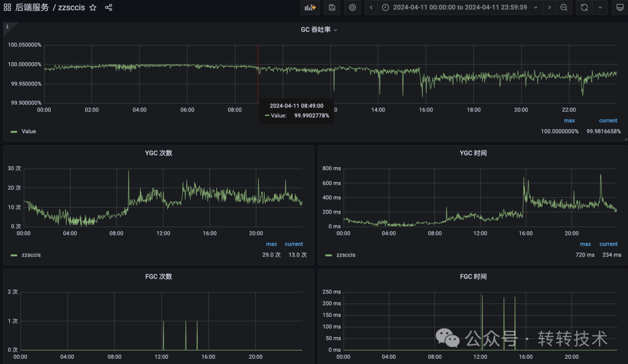Click the refresh dashboard icon
This screenshot has width=628, height=364.
point(584,8)
